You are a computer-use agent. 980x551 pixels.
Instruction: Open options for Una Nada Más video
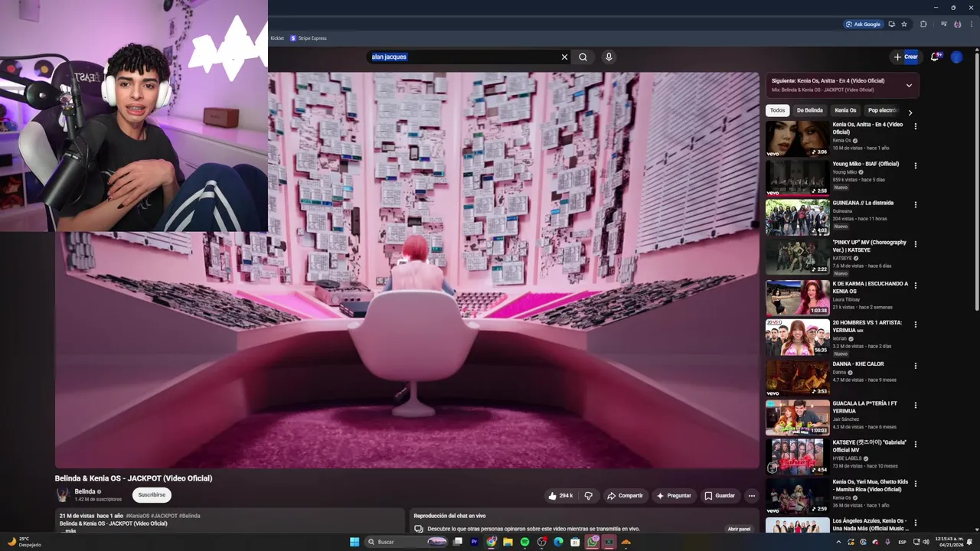click(915, 523)
